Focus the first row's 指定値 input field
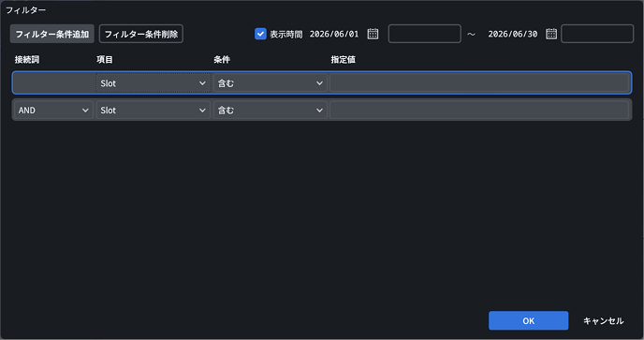The image size is (644, 340). (479, 83)
